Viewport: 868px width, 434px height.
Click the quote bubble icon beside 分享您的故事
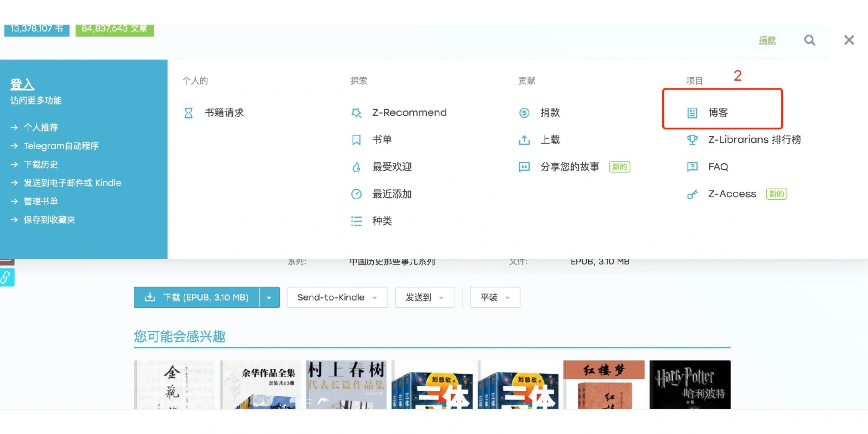coord(524,167)
